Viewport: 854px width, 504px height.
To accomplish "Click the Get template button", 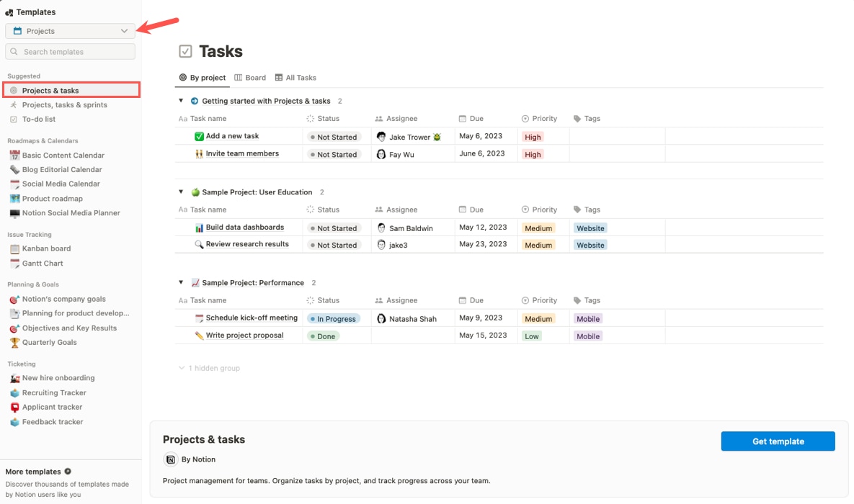I will (x=778, y=441).
